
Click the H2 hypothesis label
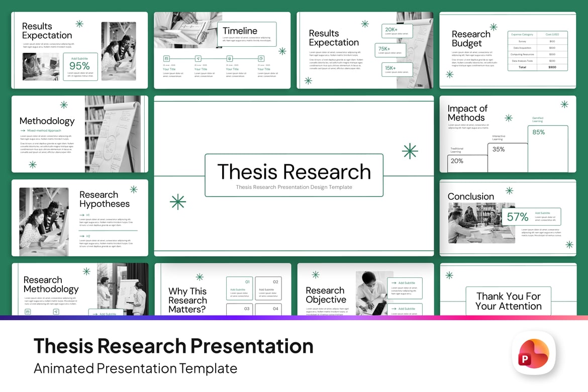(x=88, y=236)
